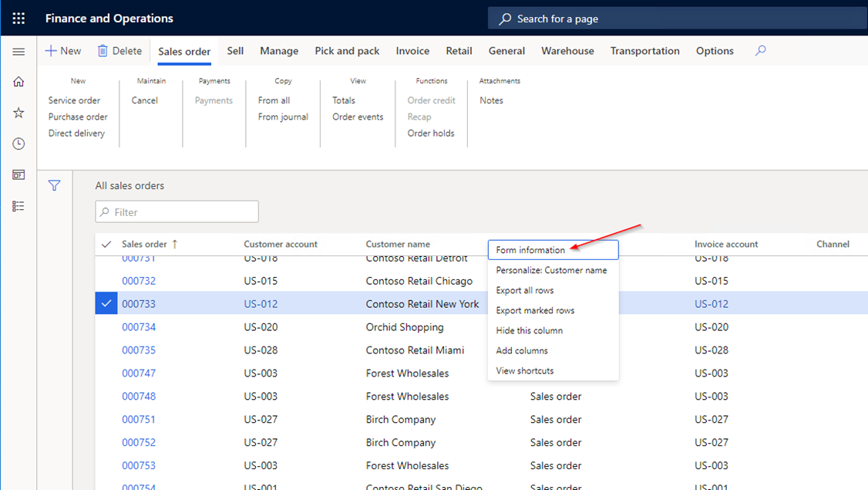Open sales order 000752 link
Viewport: 868px width, 490px height.
pos(139,442)
